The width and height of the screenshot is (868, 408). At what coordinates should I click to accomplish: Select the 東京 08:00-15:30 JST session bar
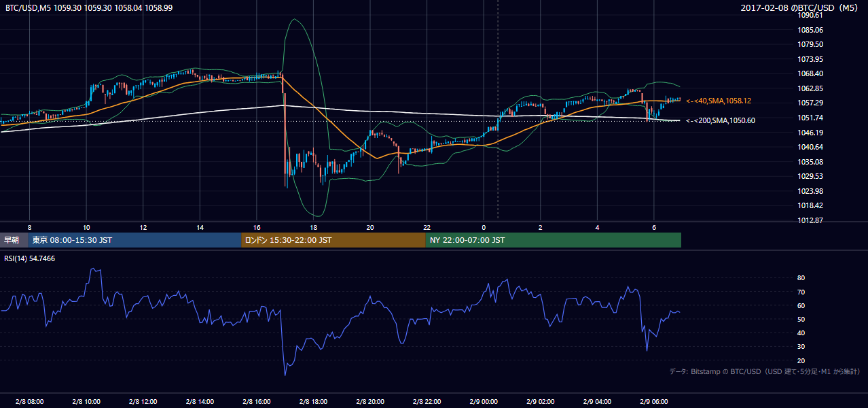134,240
